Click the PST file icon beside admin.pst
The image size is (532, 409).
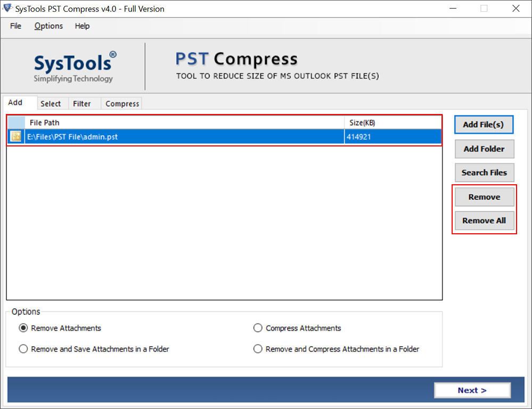[x=16, y=136]
